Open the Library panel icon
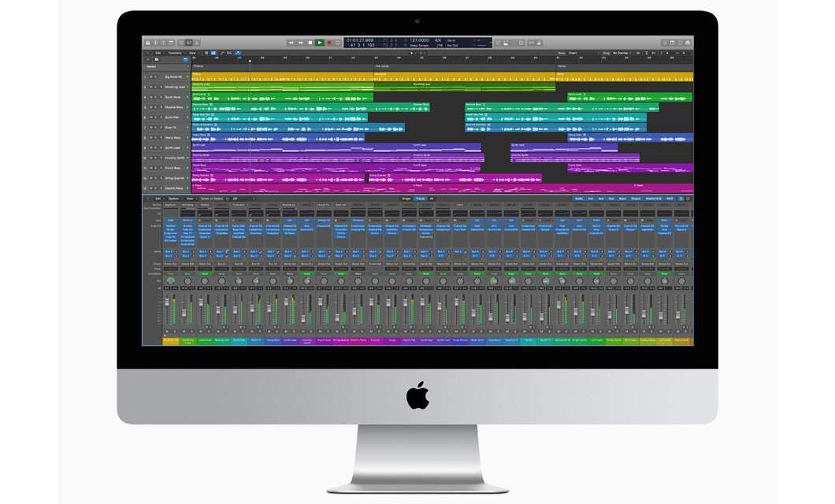Screen dimensions: 835x504 click(x=148, y=43)
